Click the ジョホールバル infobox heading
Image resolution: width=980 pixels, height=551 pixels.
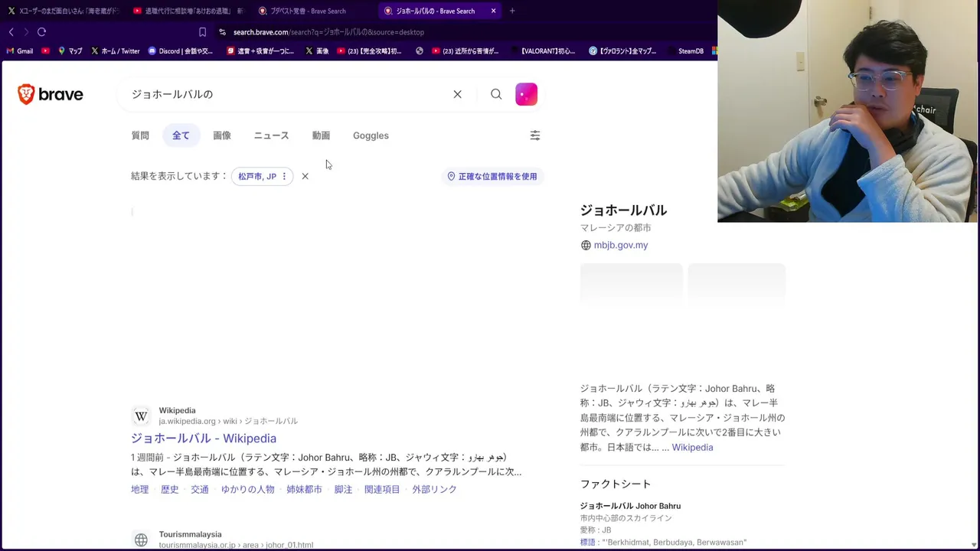623,210
